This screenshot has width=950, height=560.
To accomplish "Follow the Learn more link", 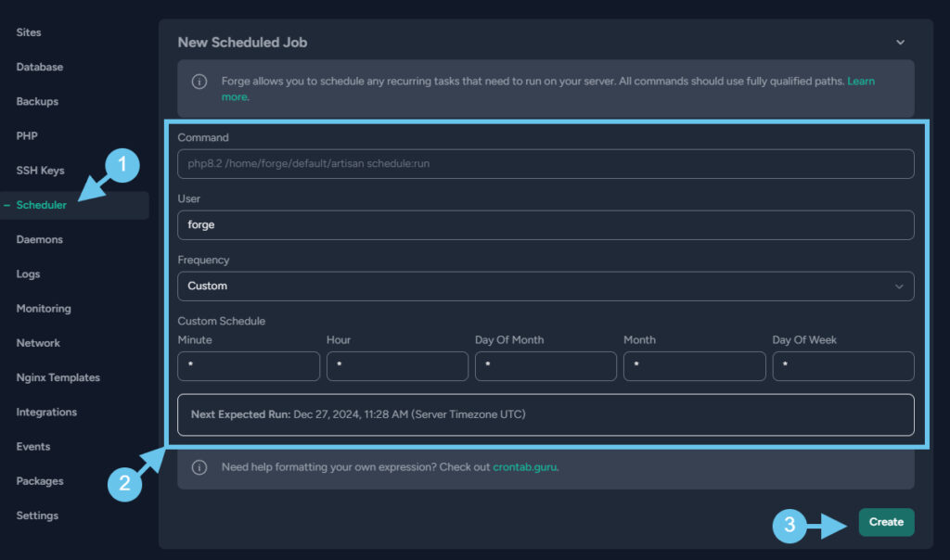I will [x=861, y=81].
